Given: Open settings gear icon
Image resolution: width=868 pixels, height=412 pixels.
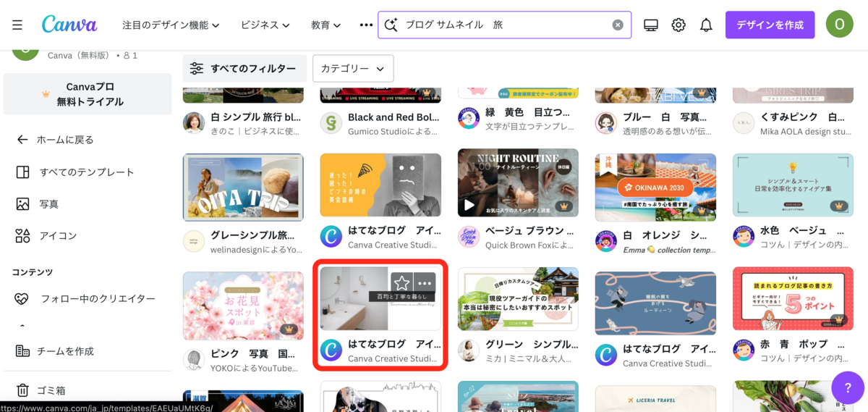Looking at the screenshot, I should click(x=678, y=25).
